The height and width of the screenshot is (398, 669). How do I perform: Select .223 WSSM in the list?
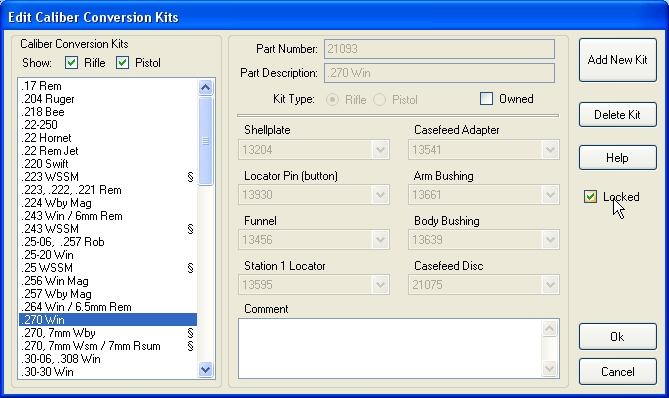click(108, 177)
